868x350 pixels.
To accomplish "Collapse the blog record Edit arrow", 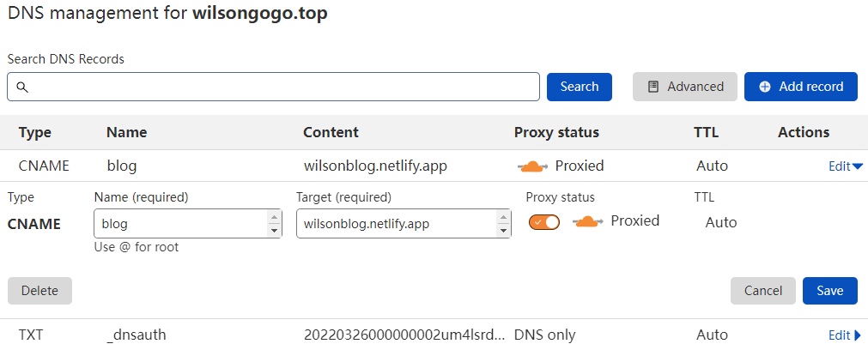I will (x=857, y=166).
